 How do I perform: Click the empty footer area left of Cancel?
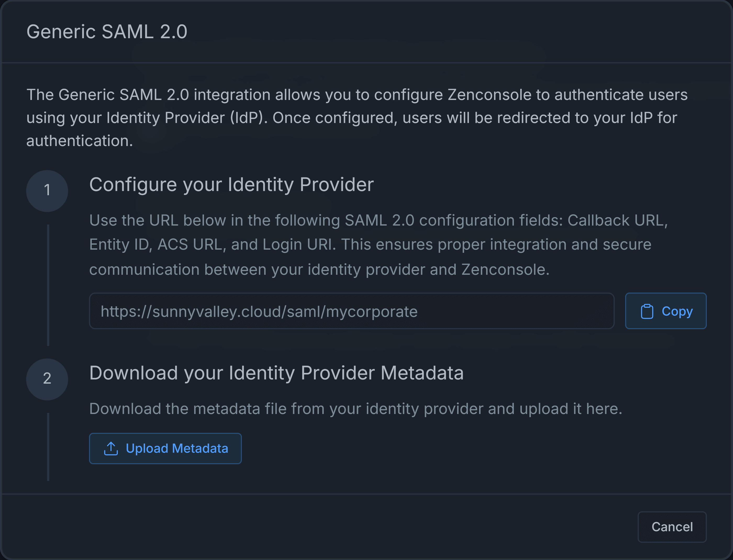point(300,527)
